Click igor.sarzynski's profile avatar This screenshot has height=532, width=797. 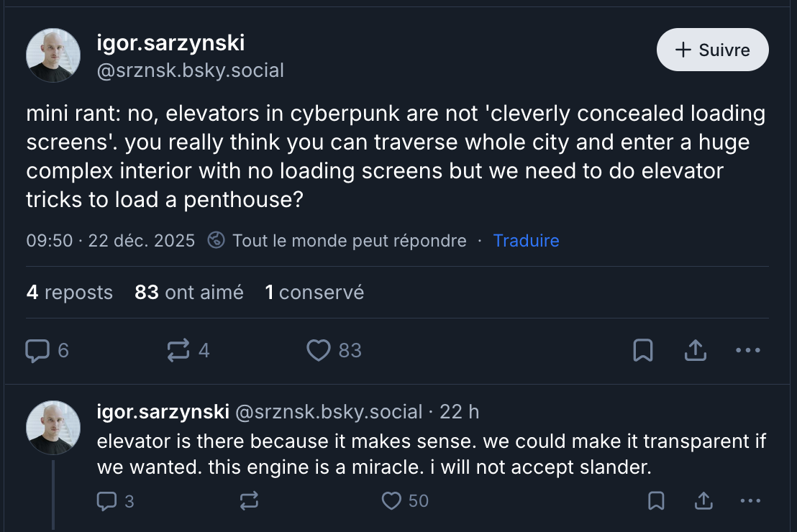click(x=53, y=55)
